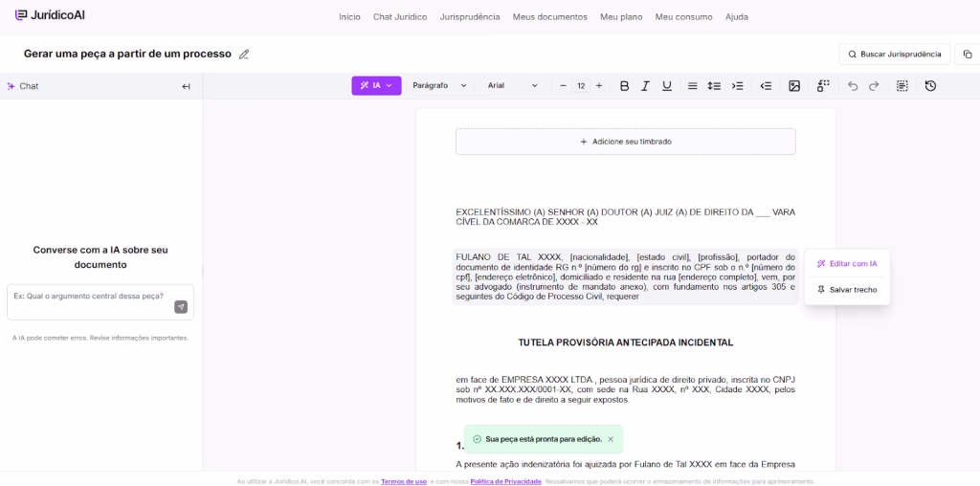Click the copy icon beside Buscar Jurisprudência
The width and height of the screenshot is (980, 486).
(x=968, y=55)
